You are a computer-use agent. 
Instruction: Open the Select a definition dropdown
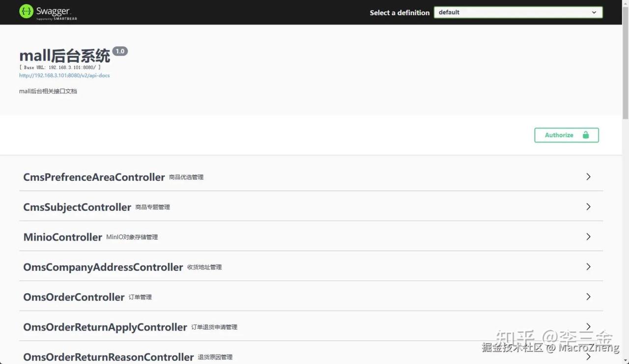518,12
